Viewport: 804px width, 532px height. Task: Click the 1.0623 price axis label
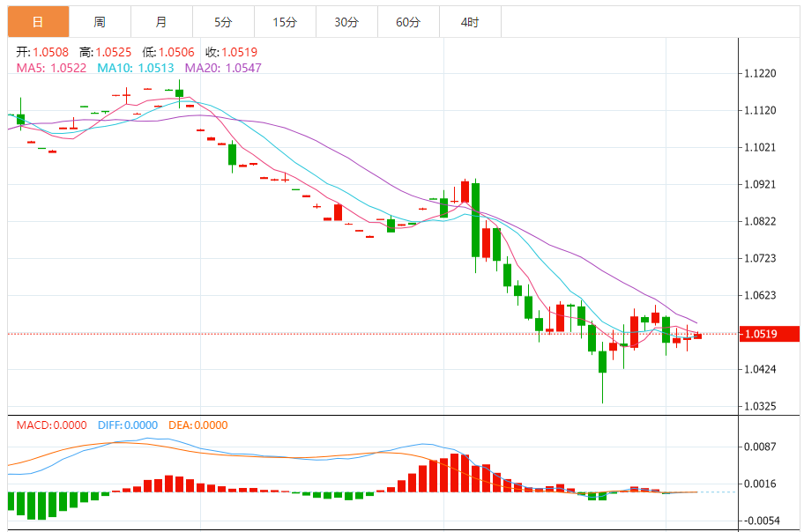pyautogui.click(x=761, y=295)
